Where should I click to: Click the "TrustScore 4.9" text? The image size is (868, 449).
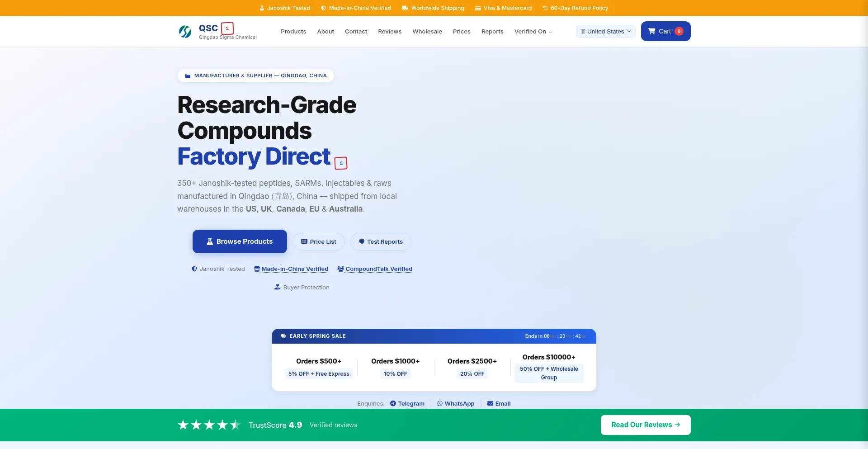pyautogui.click(x=275, y=425)
